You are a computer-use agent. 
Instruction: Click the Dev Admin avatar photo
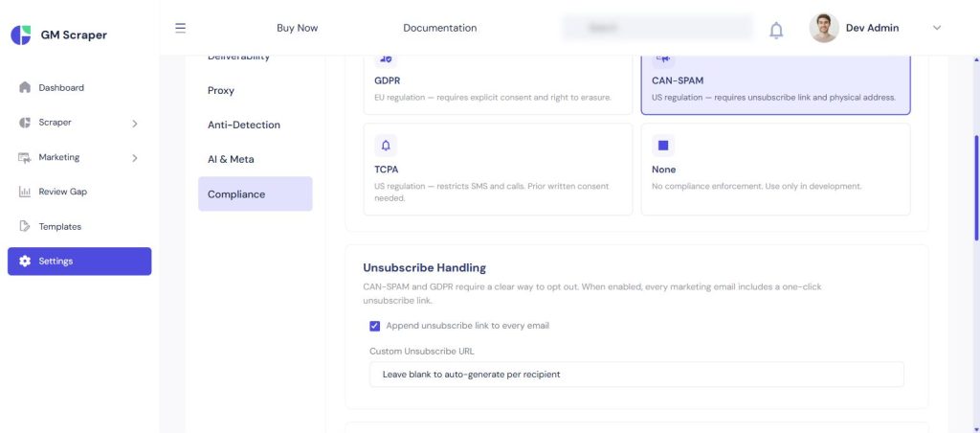pos(824,28)
